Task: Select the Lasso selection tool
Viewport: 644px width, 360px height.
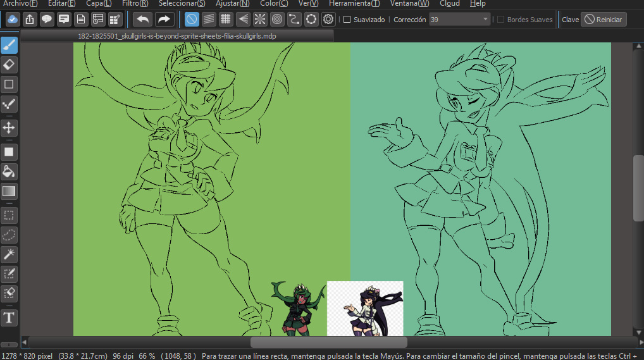Action: click(x=9, y=235)
